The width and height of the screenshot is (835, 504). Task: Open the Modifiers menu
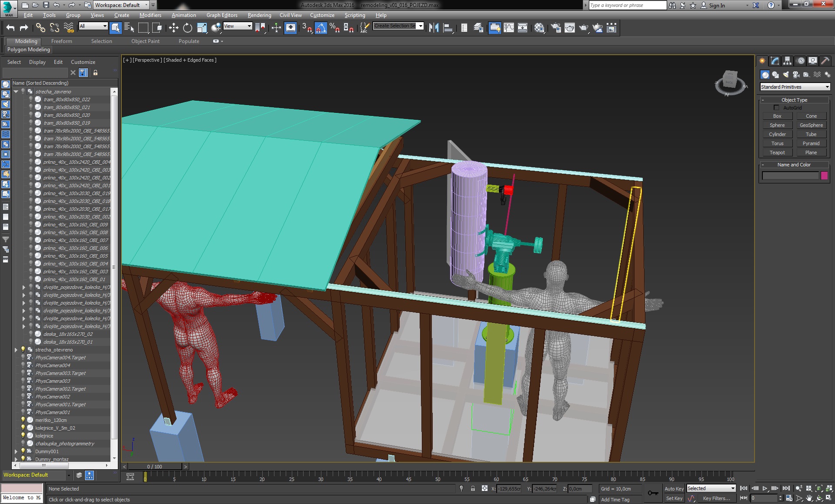150,15
